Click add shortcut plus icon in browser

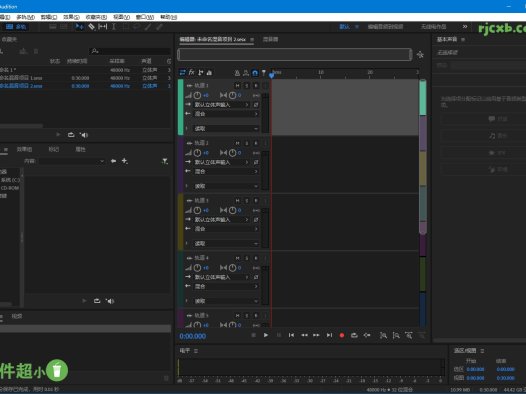tap(124, 161)
